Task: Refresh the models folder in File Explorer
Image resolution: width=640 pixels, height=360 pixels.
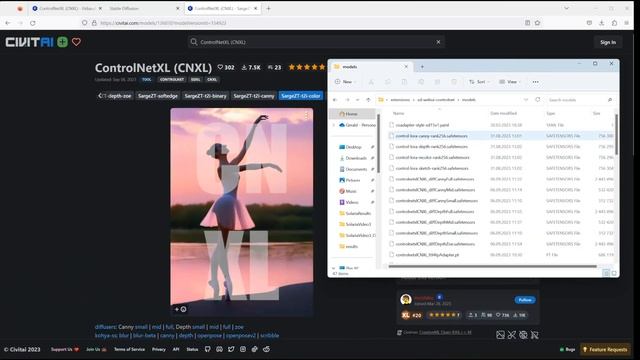Action: pyautogui.click(x=538, y=100)
